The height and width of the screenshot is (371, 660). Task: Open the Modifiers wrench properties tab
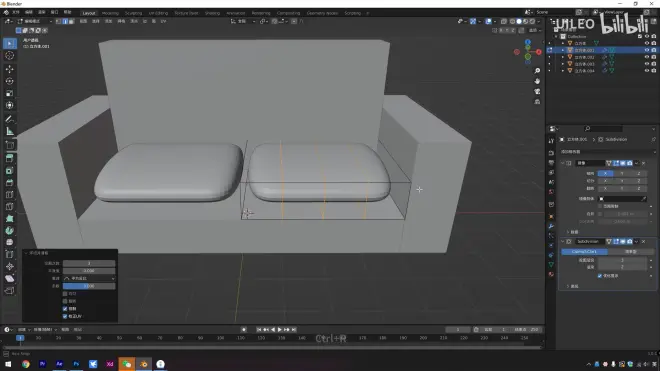551,226
